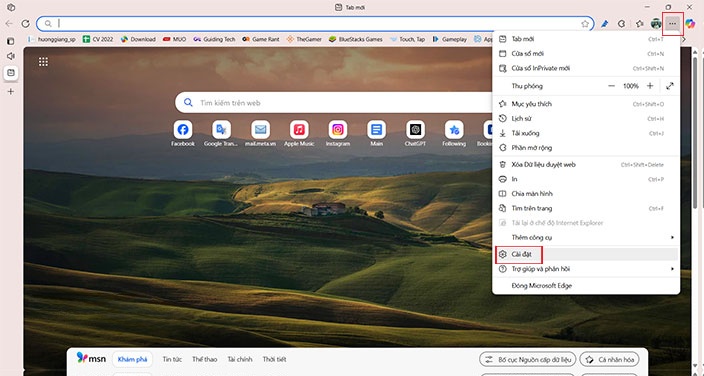704x376 pixels.
Task: Reload the page with the refresh icon
Action: tap(26, 23)
